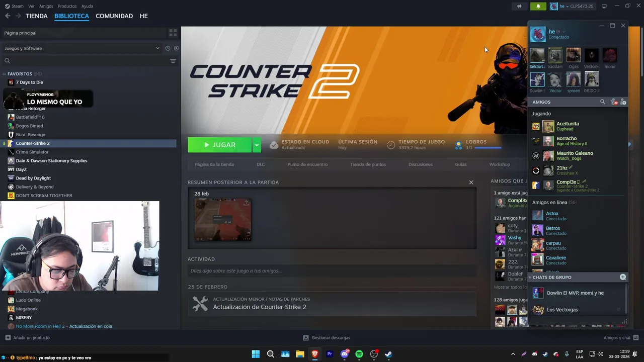This screenshot has height=362, width=644.
Task: Open Gestionar descargas
Action: pyautogui.click(x=326, y=338)
